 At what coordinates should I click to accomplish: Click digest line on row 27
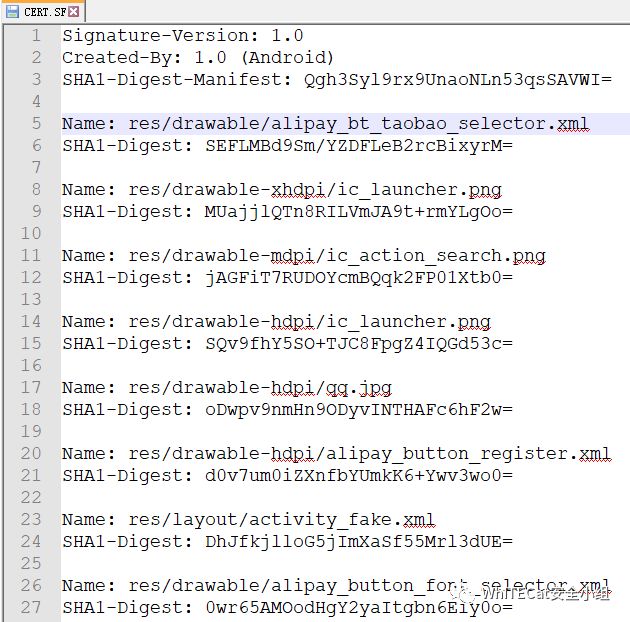(288, 608)
